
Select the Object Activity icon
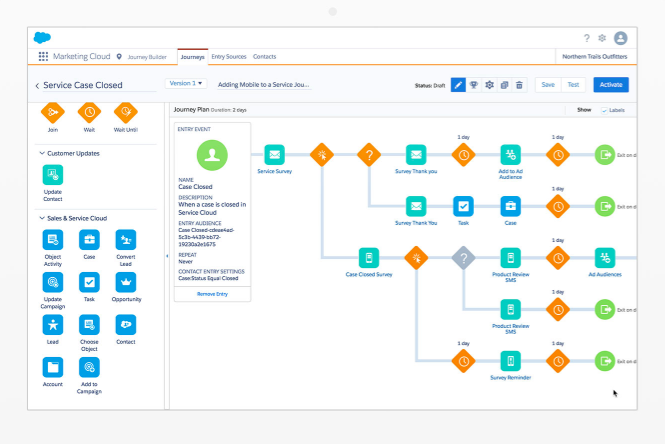pos(53,240)
